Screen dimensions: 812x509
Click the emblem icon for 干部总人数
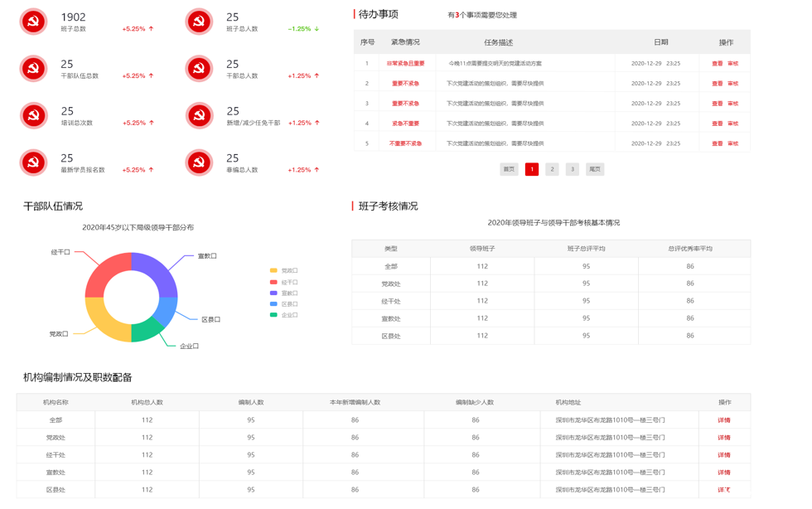199,69
